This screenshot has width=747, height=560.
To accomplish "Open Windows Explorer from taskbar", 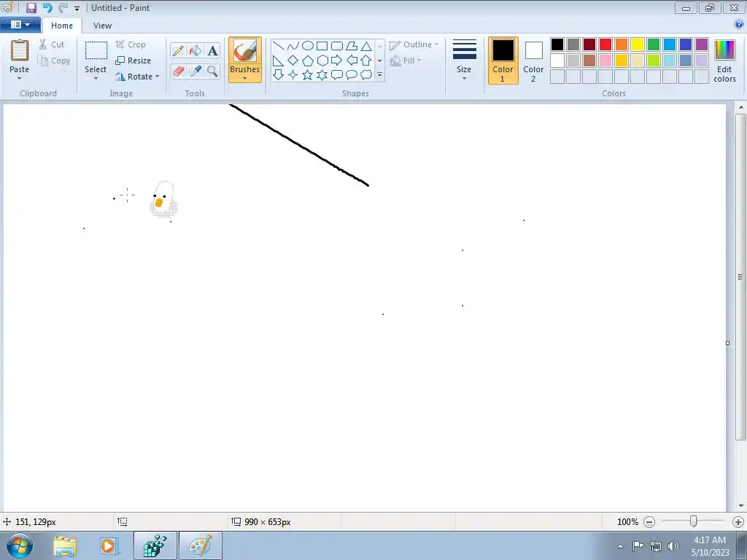I will (65, 545).
